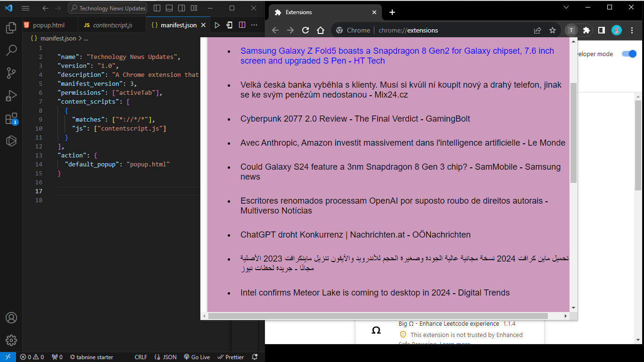Image resolution: width=644 pixels, height=362 pixels.
Task: Click the VS Code hamburger application menu
Action: point(25,8)
